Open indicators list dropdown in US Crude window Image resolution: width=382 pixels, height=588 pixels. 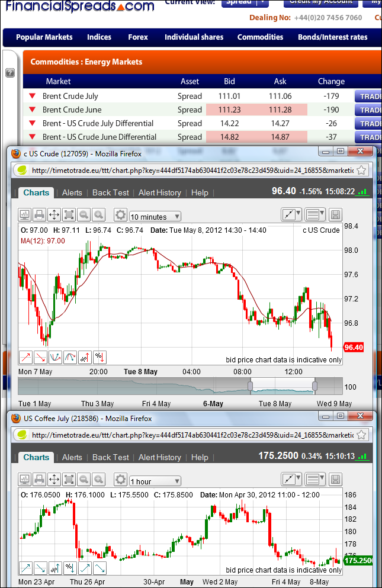tap(315, 215)
